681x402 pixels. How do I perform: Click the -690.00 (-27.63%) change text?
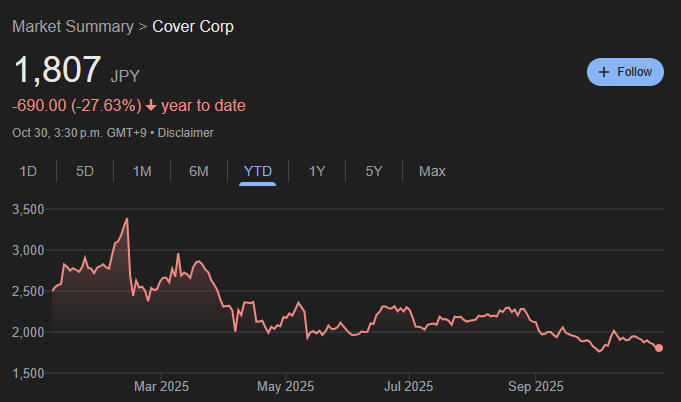(x=77, y=105)
